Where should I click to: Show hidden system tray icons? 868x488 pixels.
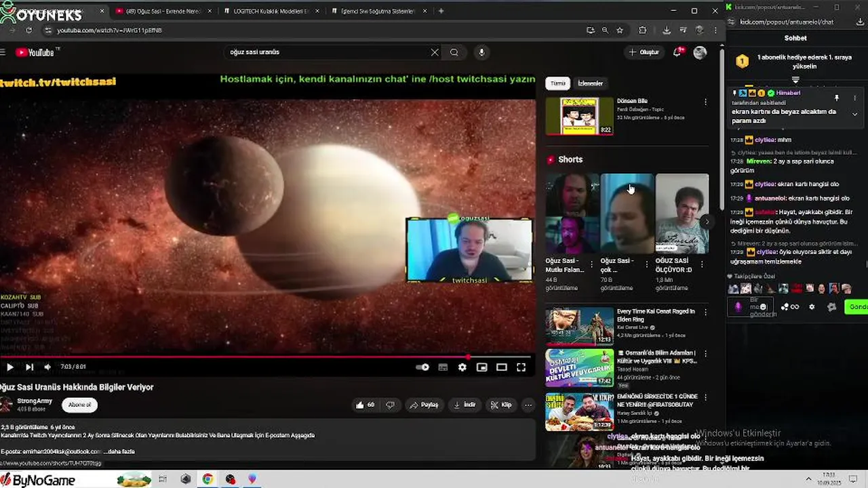(x=808, y=479)
